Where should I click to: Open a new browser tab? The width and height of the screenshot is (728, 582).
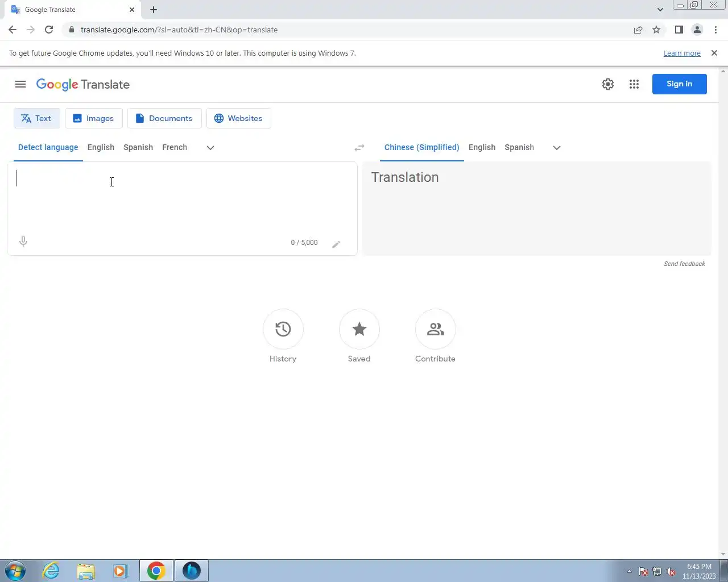(x=154, y=10)
